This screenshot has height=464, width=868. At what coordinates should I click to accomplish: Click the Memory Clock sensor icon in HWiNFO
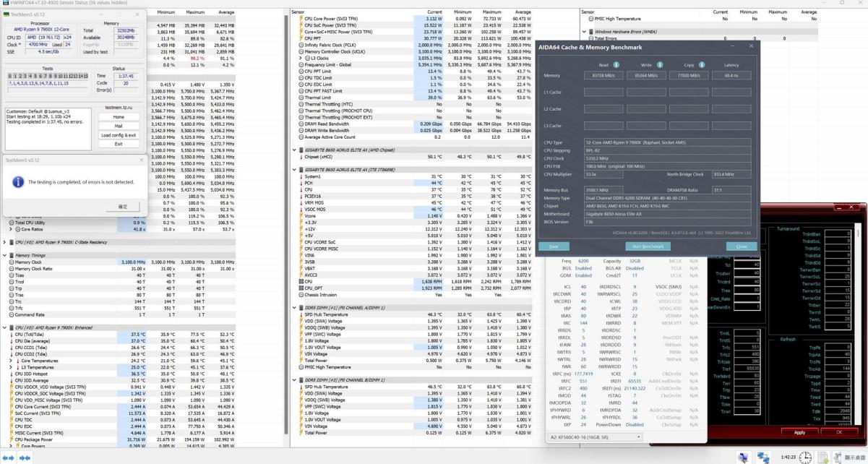(11, 262)
